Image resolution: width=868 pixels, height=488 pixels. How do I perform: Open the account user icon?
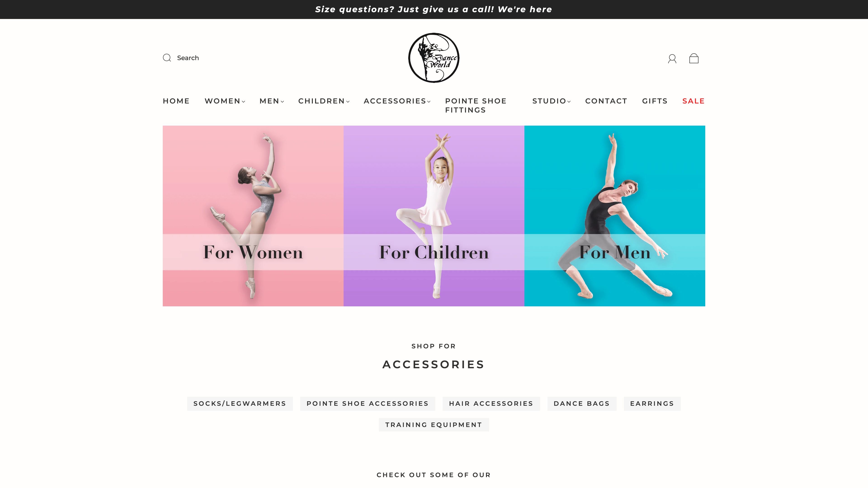(x=672, y=59)
